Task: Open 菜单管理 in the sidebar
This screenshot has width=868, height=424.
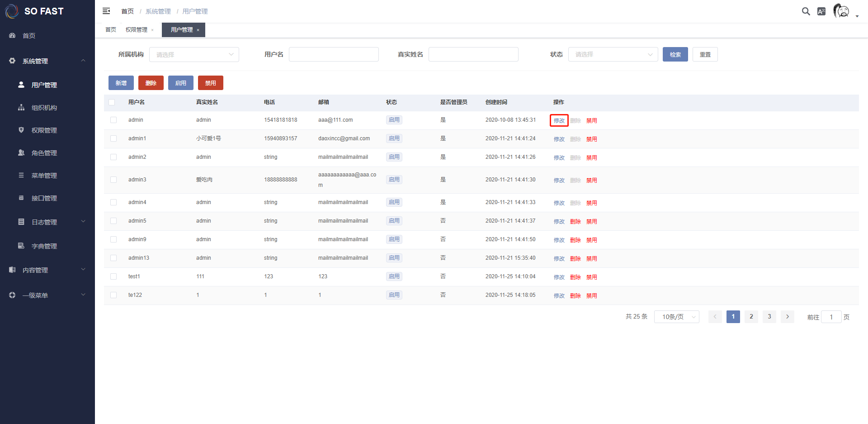Action: tap(44, 176)
